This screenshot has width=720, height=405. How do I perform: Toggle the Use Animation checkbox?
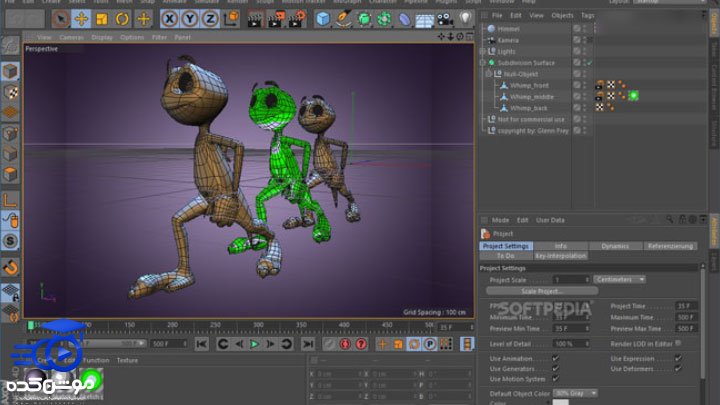click(556, 357)
